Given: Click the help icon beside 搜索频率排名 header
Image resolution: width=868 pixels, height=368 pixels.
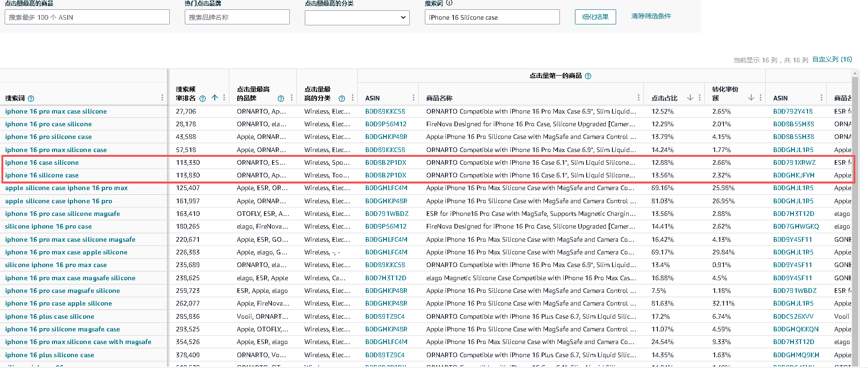Looking at the screenshot, I should tap(203, 99).
